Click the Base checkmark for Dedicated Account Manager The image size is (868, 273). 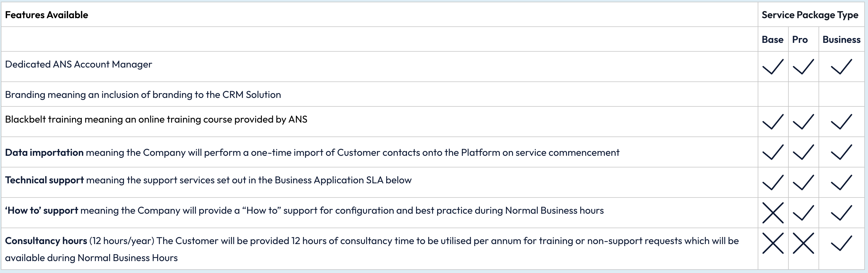(x=773, y=67)
